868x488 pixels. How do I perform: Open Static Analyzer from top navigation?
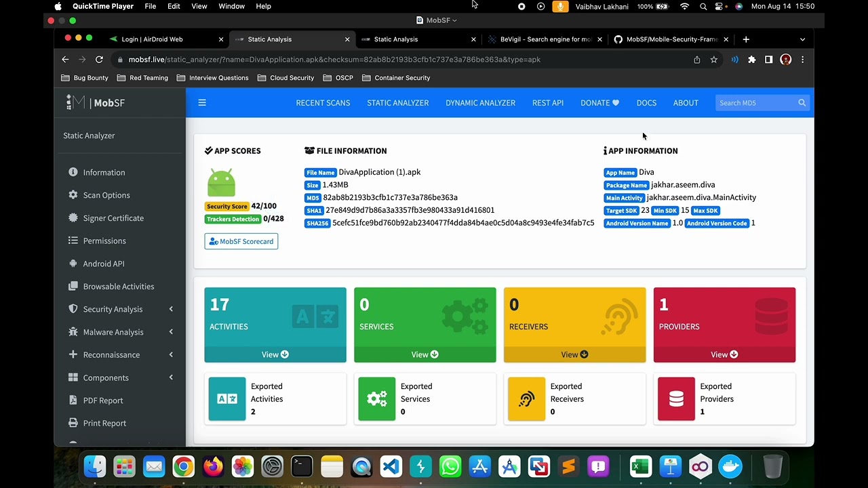click(397, 103)
